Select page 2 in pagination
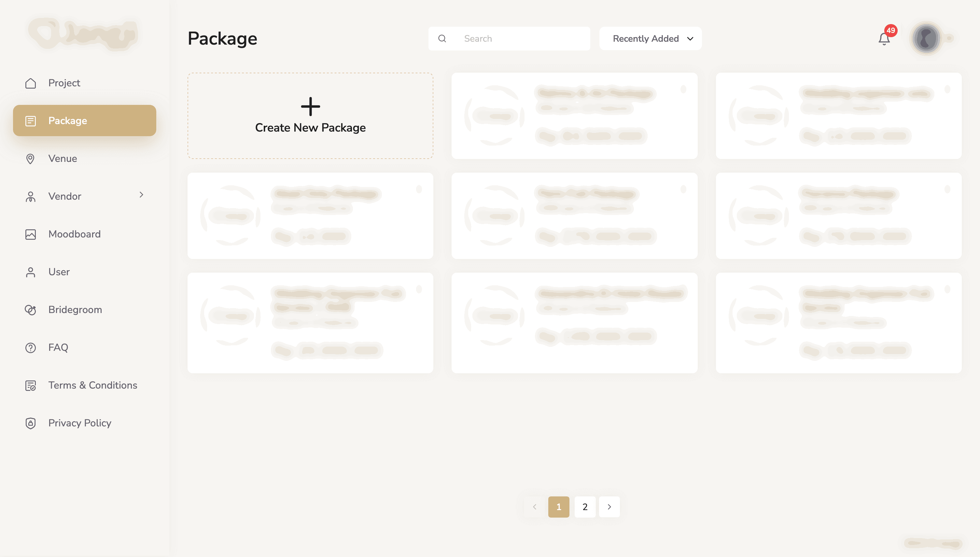The image size is (980, 557). (x=585, y=507)
